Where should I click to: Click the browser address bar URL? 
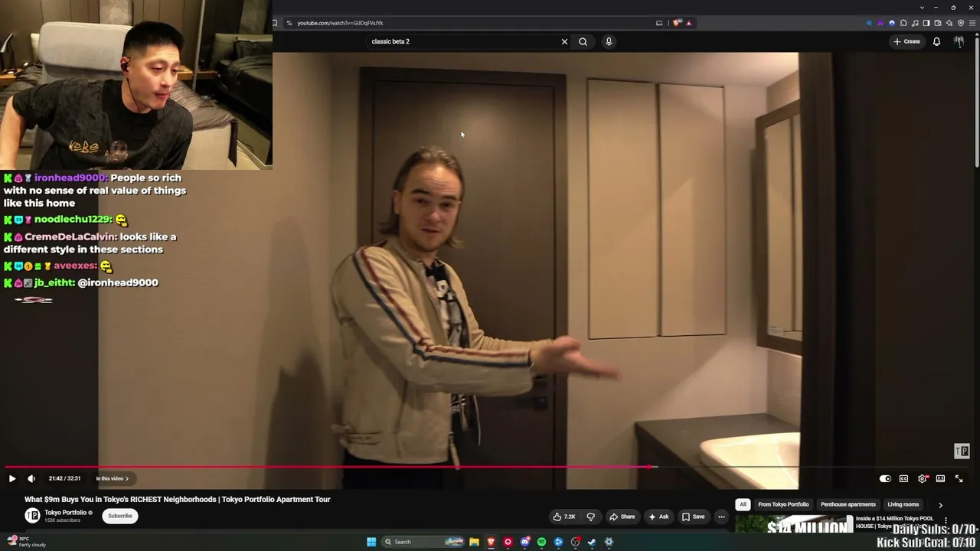[x=340, y=23]
